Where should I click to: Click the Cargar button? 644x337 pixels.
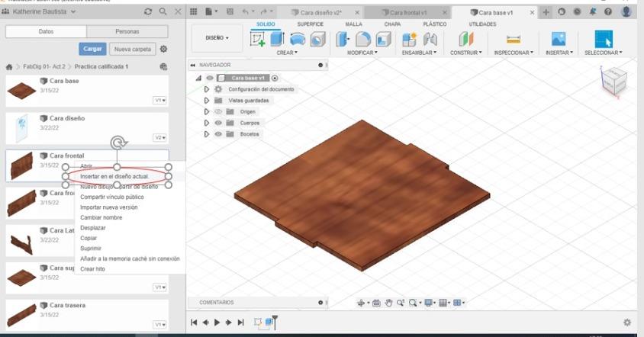pos(92,49)
